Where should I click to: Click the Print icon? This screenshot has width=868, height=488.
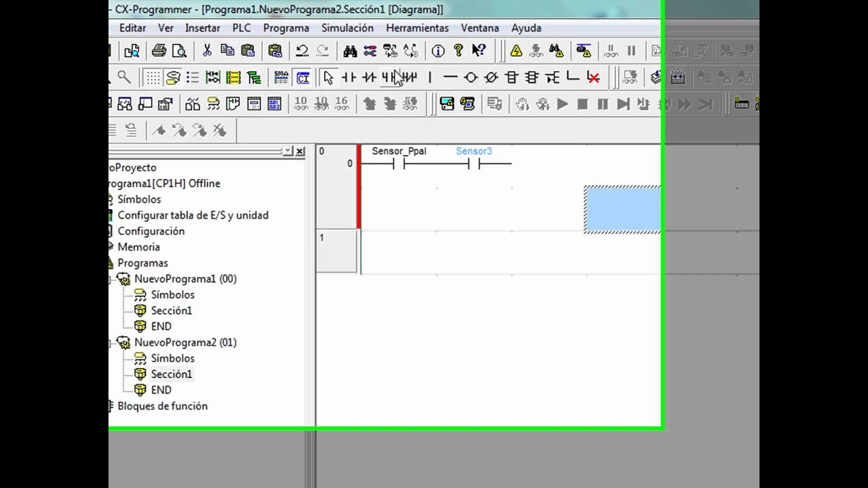[x=159, y=51]
